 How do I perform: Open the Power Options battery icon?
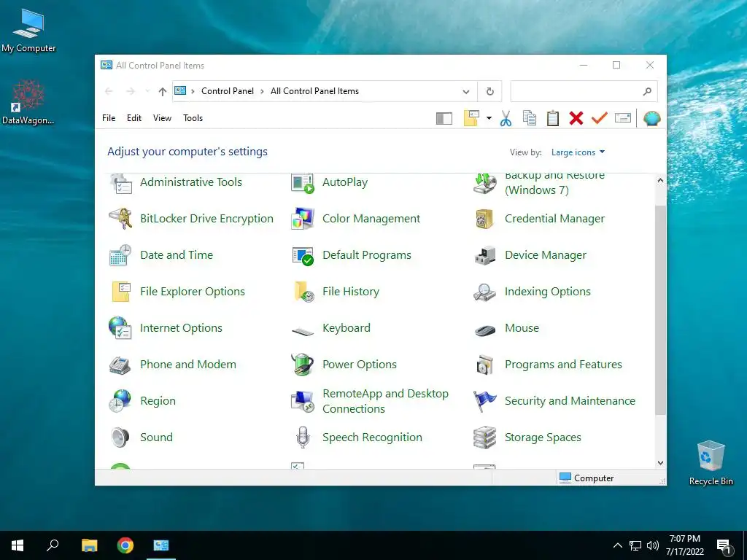pos(303,365)
